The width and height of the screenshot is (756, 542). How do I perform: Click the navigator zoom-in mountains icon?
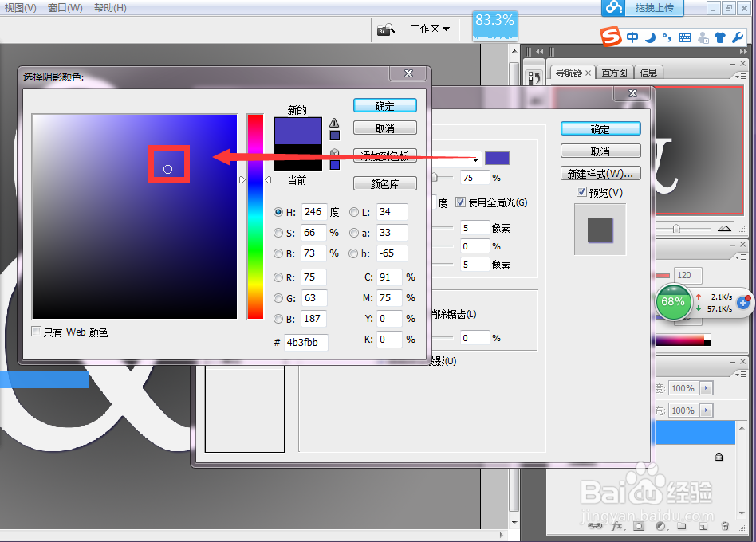click(724, 229)
